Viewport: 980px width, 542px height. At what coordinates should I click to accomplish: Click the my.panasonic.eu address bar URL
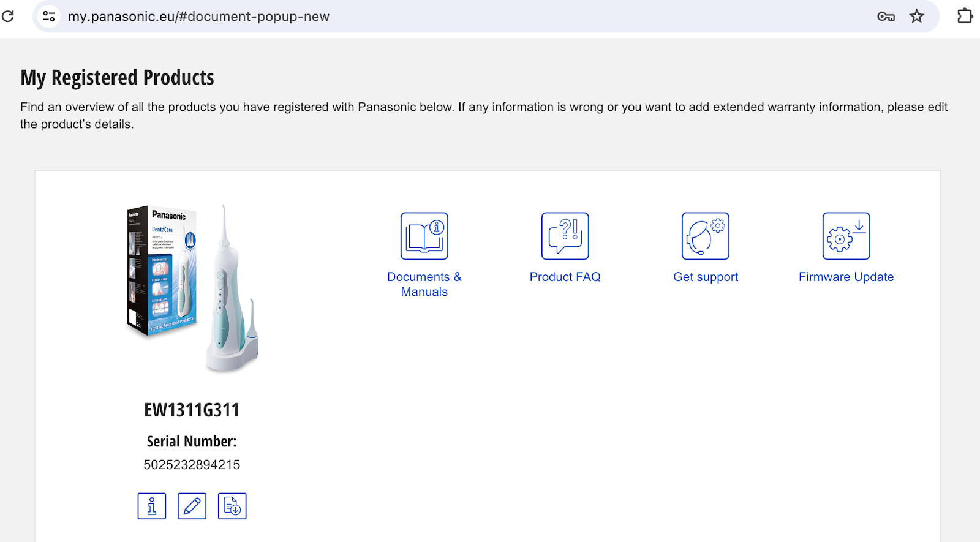coord(198,17)
